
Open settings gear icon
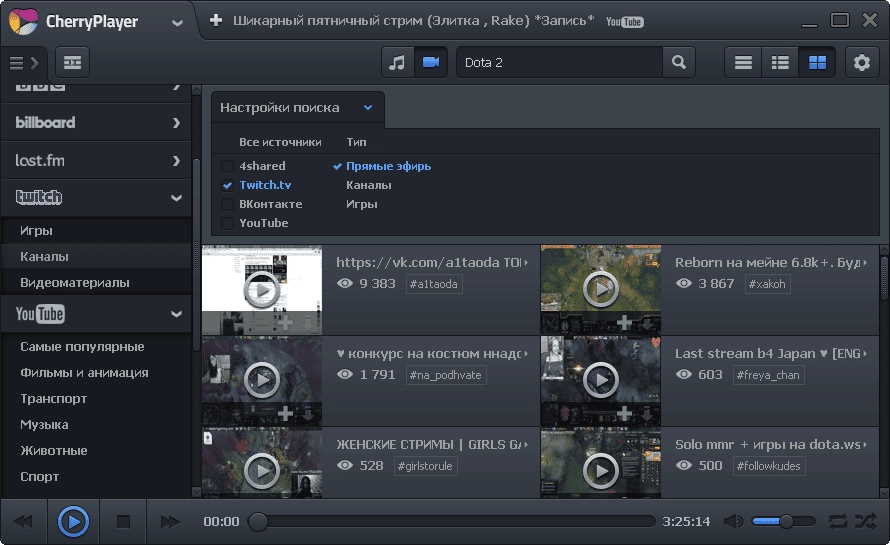pyautogui.click(x=862, y=62)
